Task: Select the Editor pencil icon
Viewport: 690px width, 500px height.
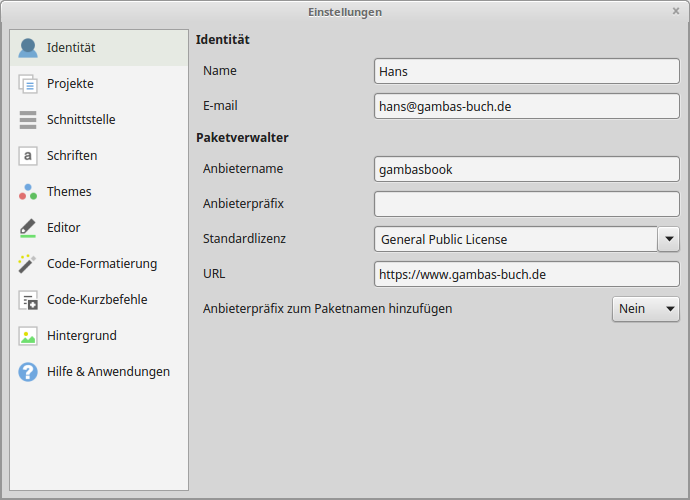Action: point(28,228)
